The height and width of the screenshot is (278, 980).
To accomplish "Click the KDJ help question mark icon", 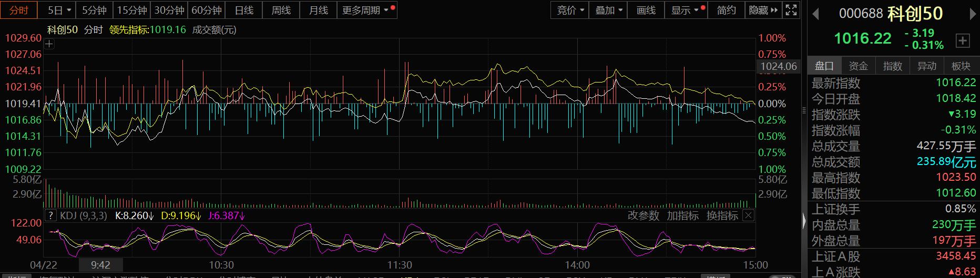I will tap(50, 215).
